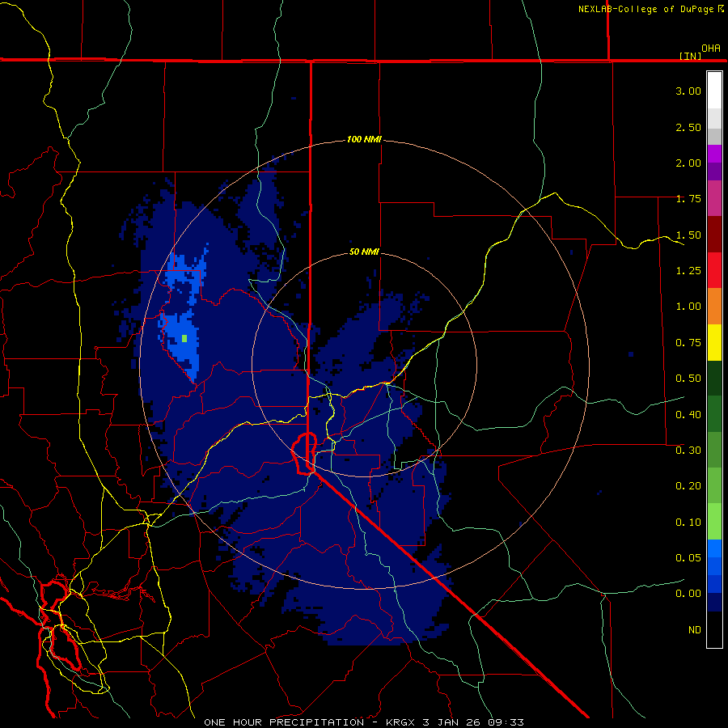Select the 1.75 legend value
Image resolution: width=728 pixels, height=728 pixels.
(688, 199)
